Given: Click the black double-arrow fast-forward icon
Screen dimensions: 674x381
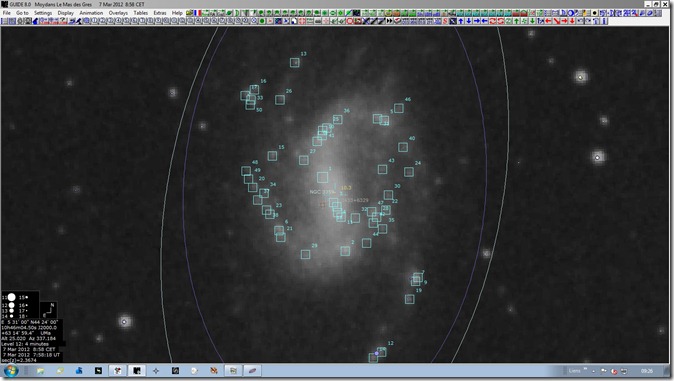Looking at the screenshot, I should tap(389, 21).
